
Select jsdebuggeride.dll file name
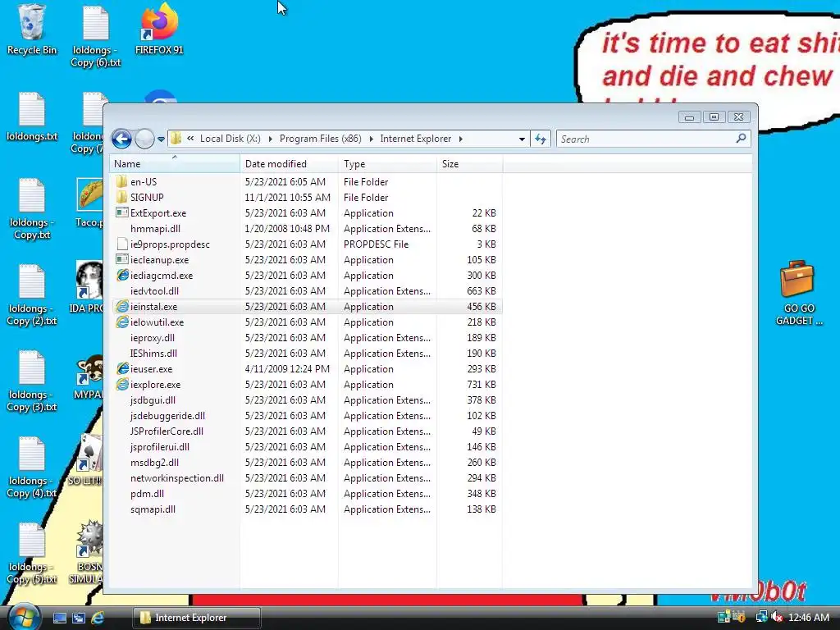point(167,416)
